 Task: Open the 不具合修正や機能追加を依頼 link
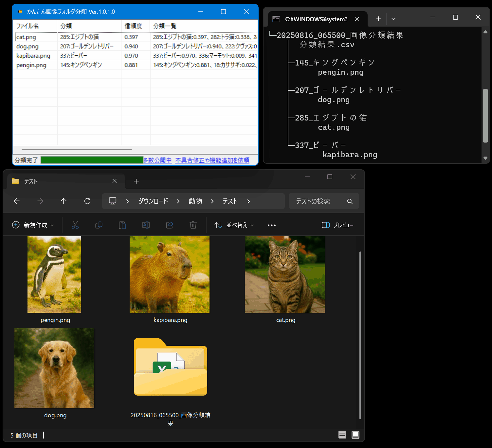pos(212,160)
